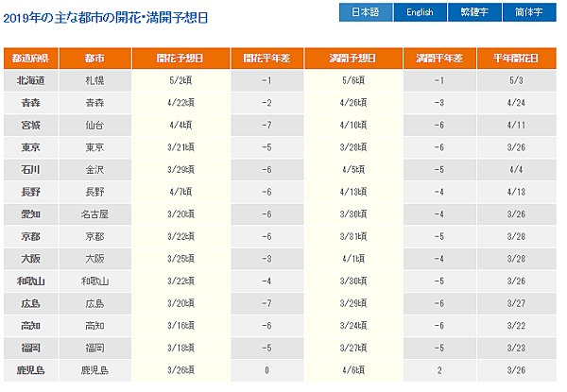Click the 3/27 average bloom date
567x392 pixels.
point(516,303)
